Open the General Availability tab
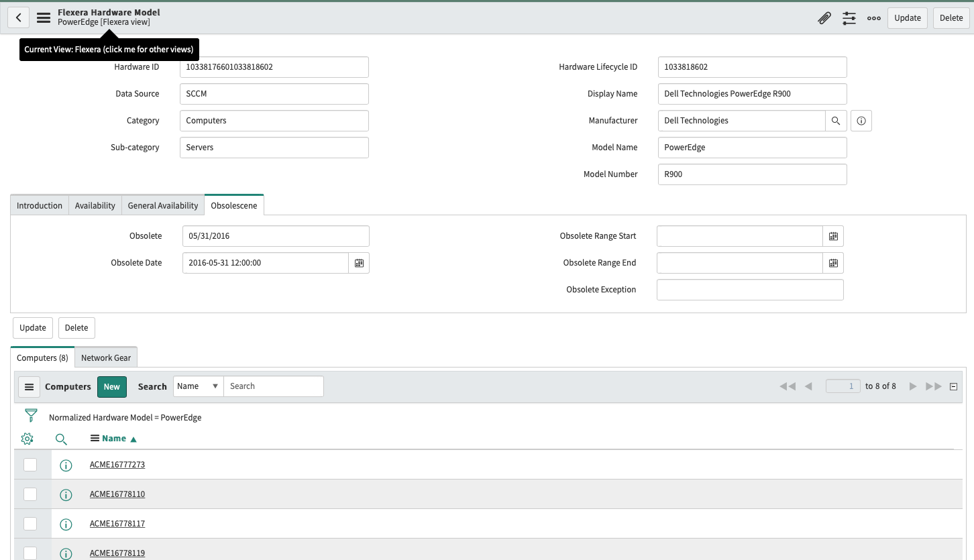Viewport: 974px width, 560px height. (x=162, y=205)
